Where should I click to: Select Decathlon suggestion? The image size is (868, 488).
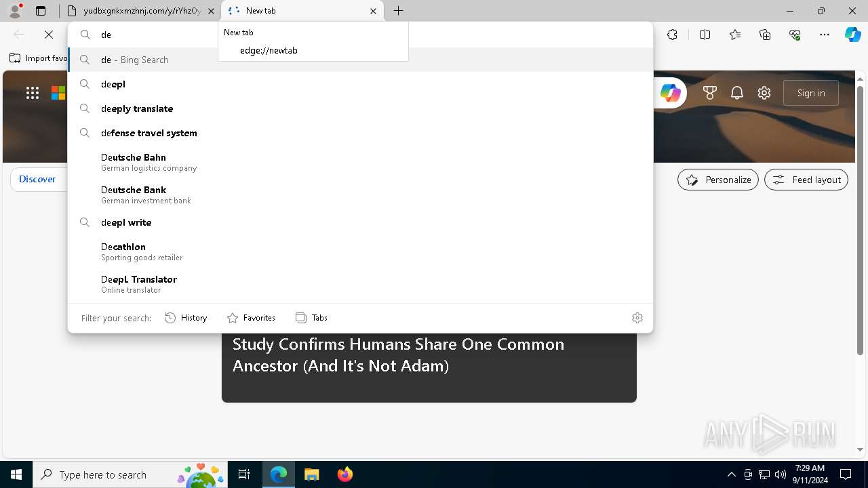(x=360, y=251)
